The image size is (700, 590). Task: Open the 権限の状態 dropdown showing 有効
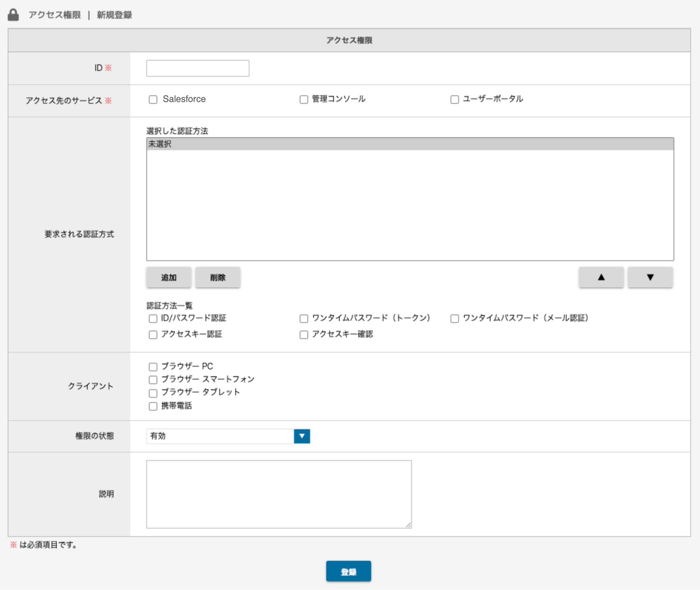click(228, 436)
